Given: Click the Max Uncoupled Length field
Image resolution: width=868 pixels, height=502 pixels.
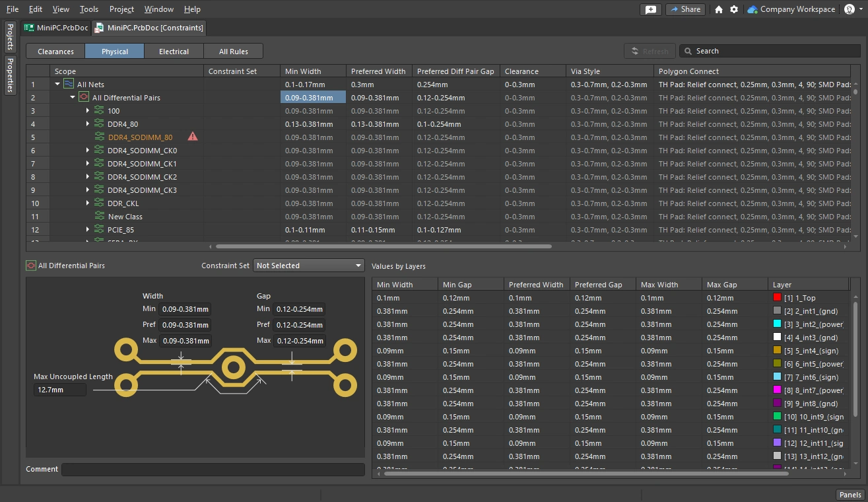Looking at the screenshot, I should point(59,390).
